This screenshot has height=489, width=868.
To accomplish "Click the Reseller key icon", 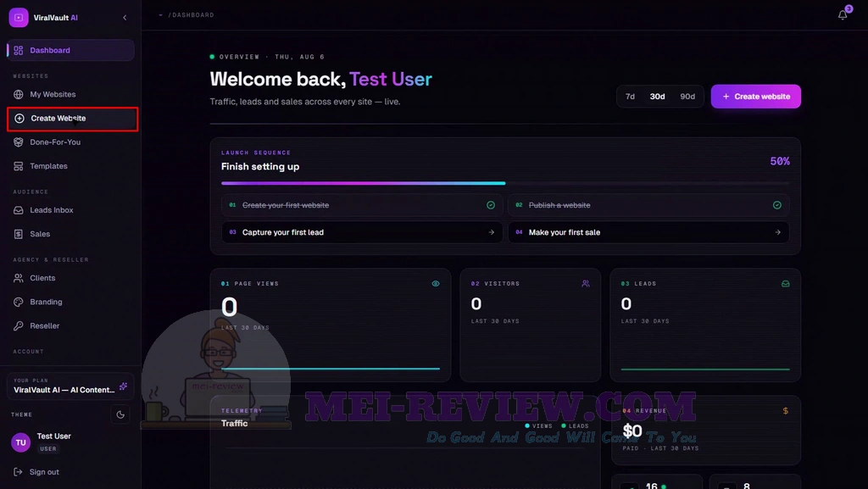I will pos(19,325).
